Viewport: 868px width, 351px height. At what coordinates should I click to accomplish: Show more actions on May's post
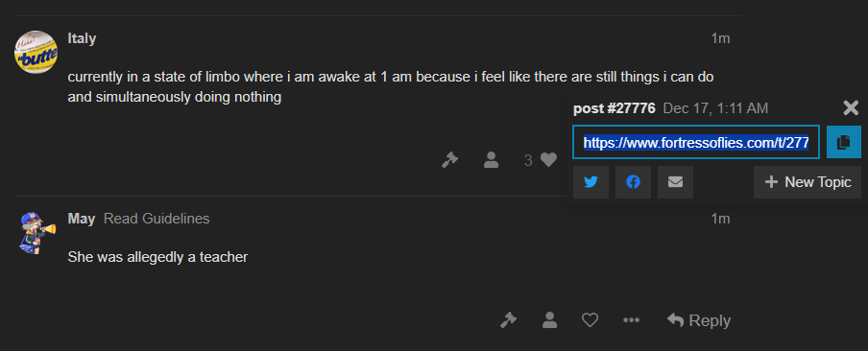(631, 320)
